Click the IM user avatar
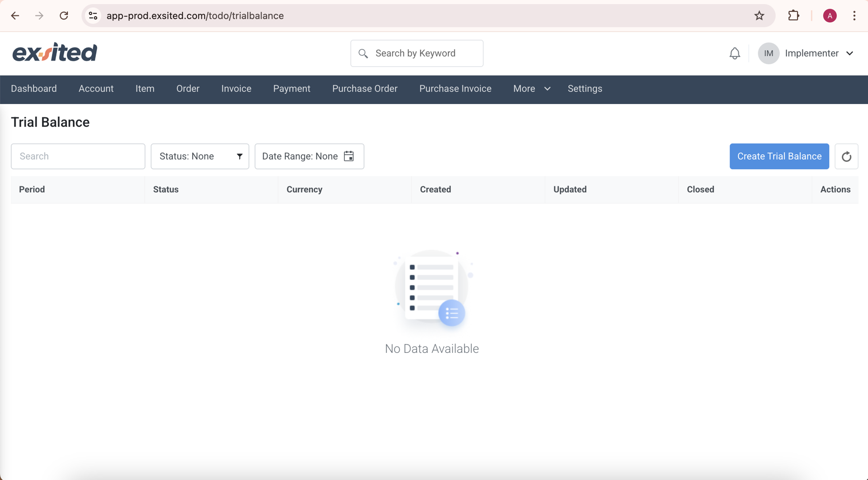The image size is (868, 480). click(769, 53)
